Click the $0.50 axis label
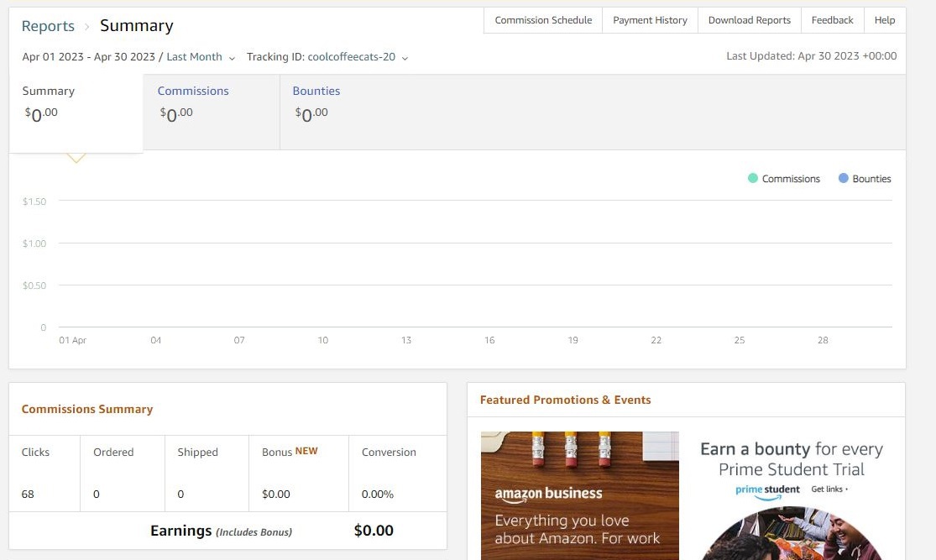This screenshot has height=560, width=936. pyautogui.click(x=34, y=285)
